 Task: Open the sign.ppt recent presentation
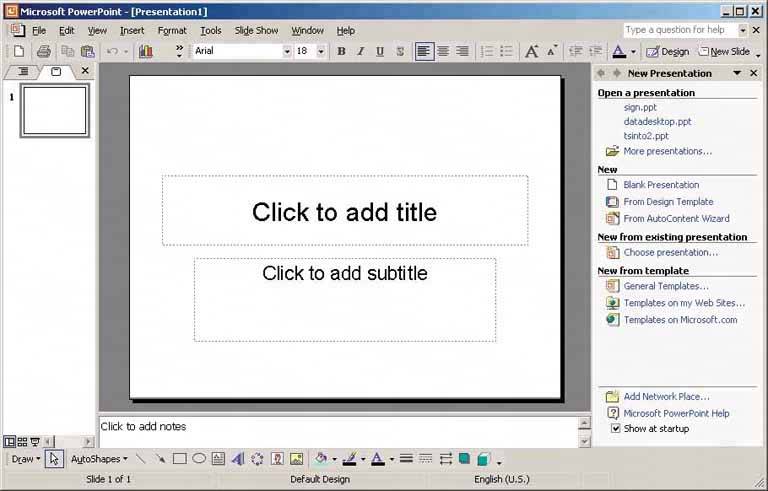coord(640,107)
